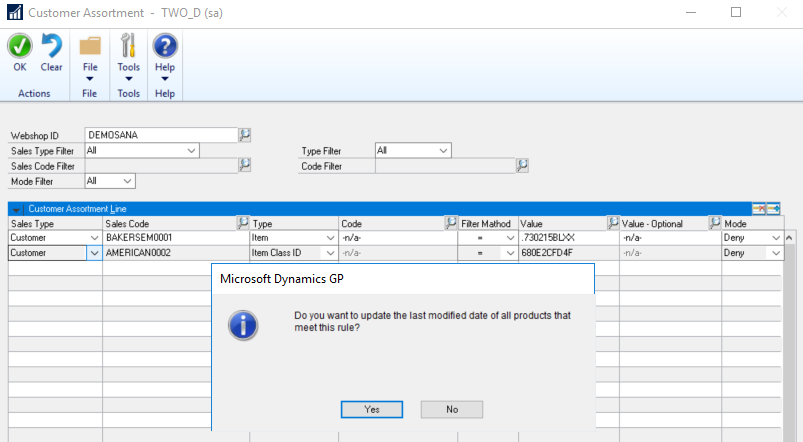Viewport: 803px width, 442px height.
Task: Open Tools dropdown arrow under Tools icon
Action: tap(129, 79)
